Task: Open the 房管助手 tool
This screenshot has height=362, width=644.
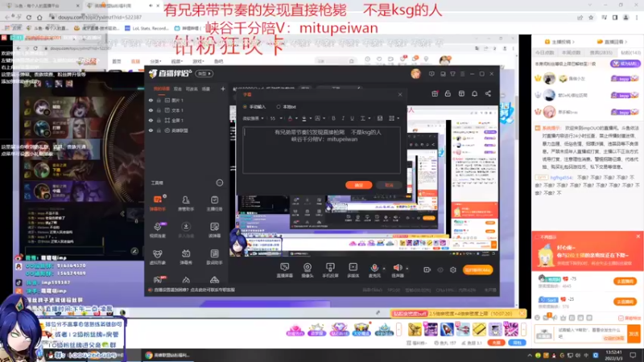Action: pos(186,203)
